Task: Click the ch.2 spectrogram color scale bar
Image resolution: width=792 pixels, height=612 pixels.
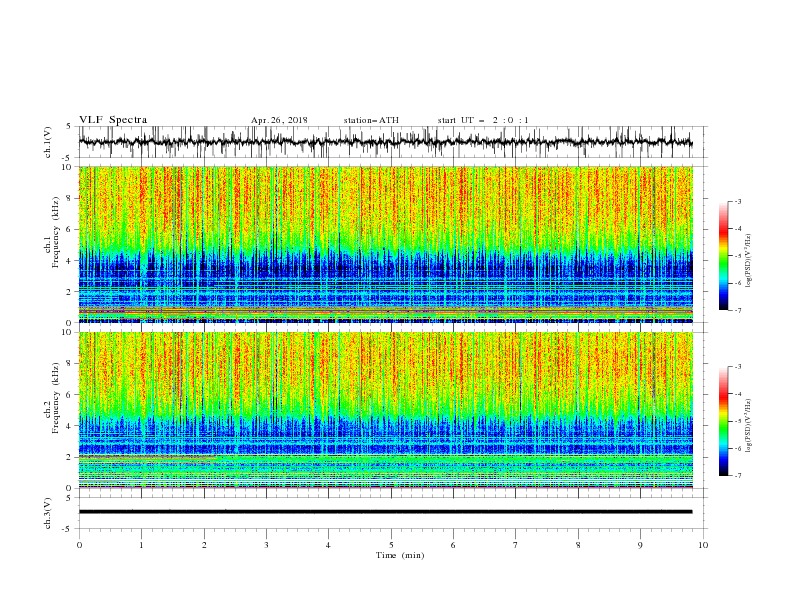Action: [723, 421]
